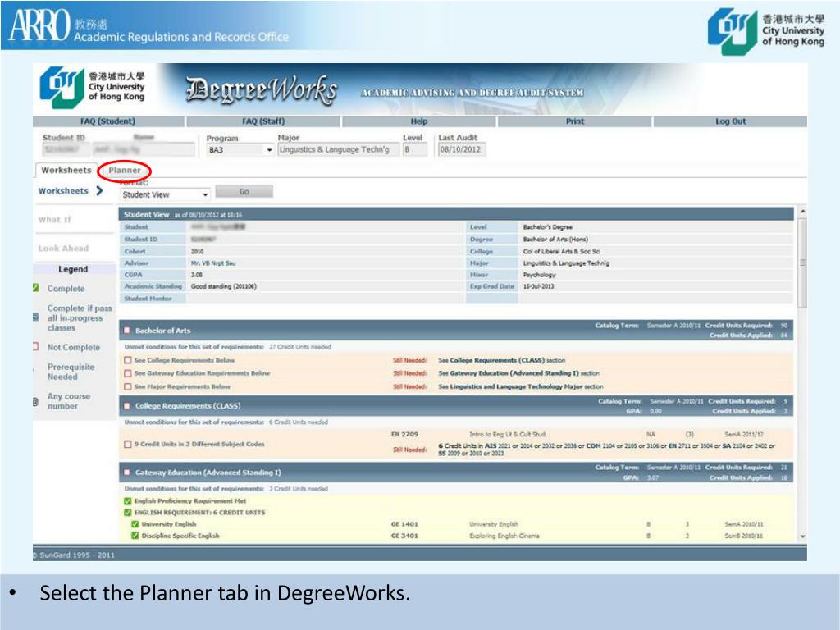Screen dimensions: 840x630
Task: Click the Exploring English Cinema course title
Action: coord(504,536)
